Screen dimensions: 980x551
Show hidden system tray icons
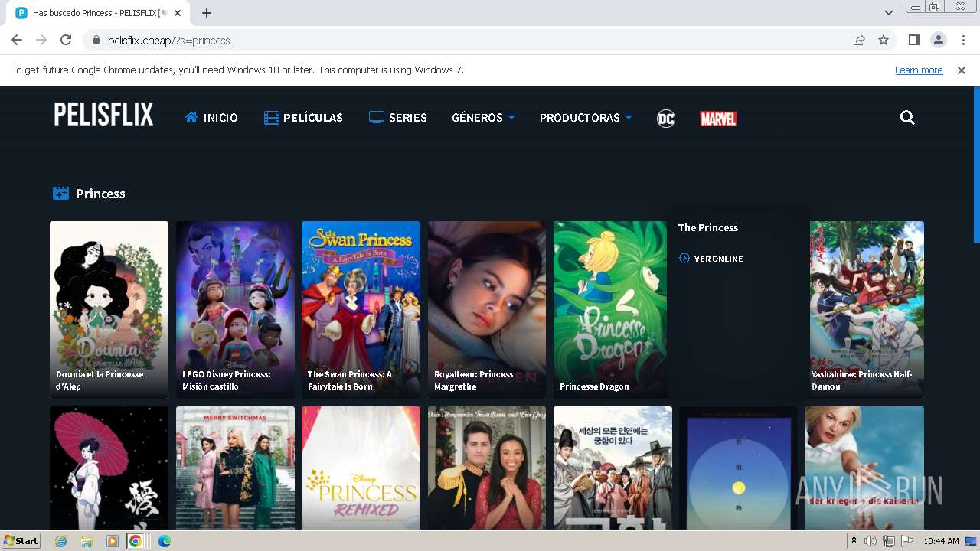point(854,541)
